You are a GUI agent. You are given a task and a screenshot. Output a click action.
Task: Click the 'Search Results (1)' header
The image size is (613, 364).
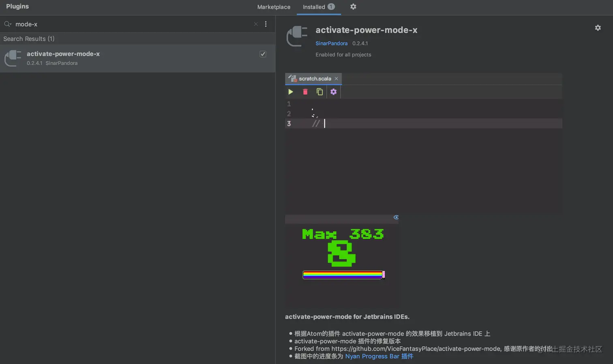pos(29,39)
